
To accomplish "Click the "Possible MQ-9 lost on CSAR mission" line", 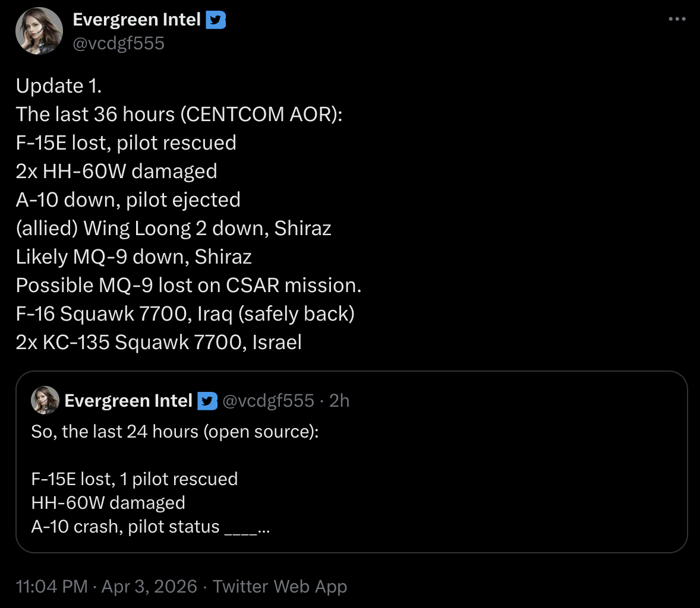I will click(188, 285).
